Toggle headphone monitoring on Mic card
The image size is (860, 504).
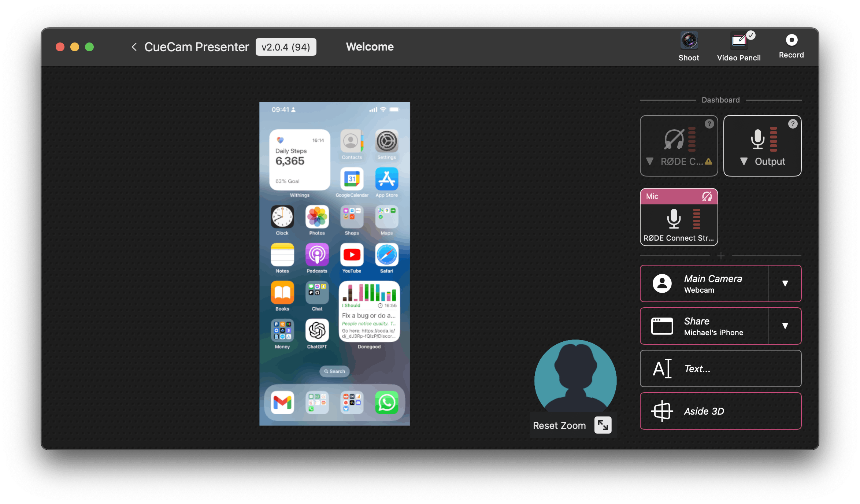point(707,197)
